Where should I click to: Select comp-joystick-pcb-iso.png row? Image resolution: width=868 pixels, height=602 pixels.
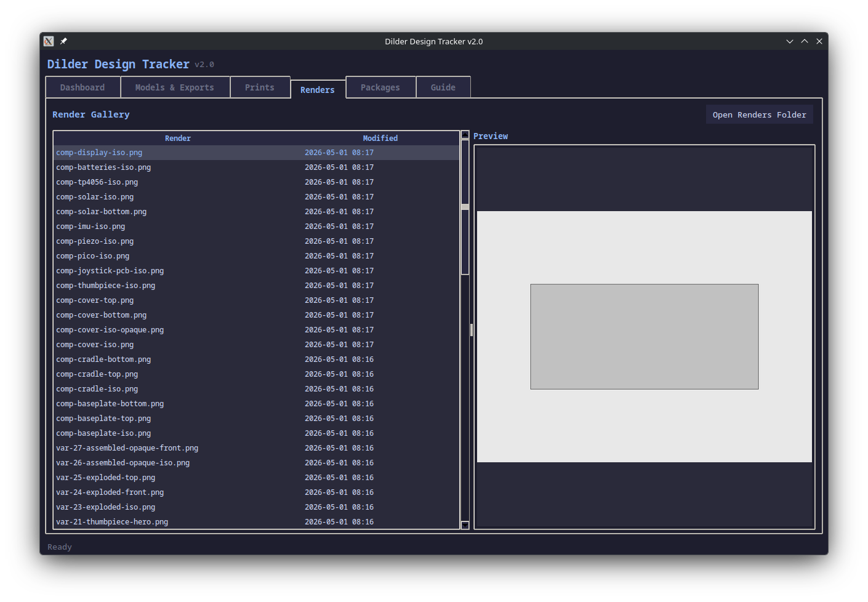coord(257,271)
